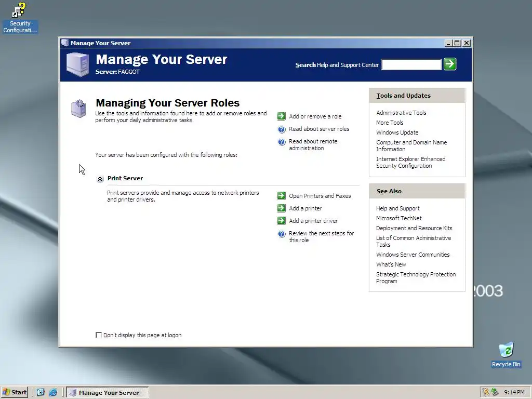
Task: Click Deployment and Resource Kits link
Action: pos(414,228)
